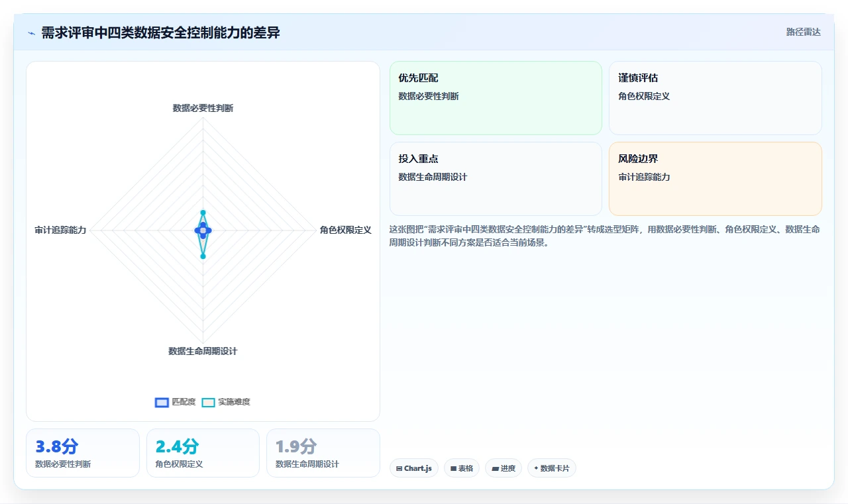Click the 2.4分 score value
This screenshot has width=848, height=504.
click(x=177, y=446)
